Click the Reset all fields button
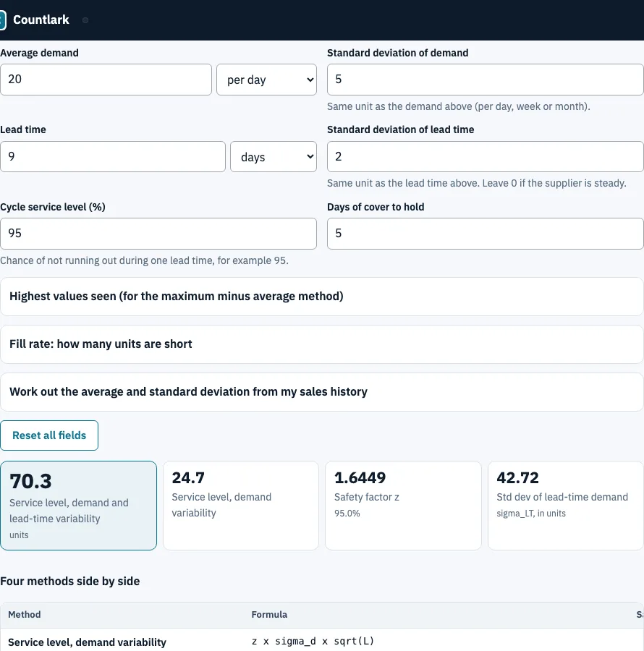 click(x=49, y=435)
